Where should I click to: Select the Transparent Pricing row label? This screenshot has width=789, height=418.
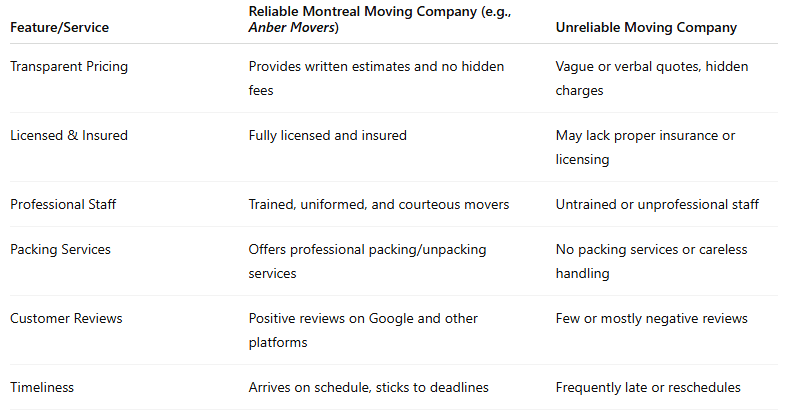point(69,66)
